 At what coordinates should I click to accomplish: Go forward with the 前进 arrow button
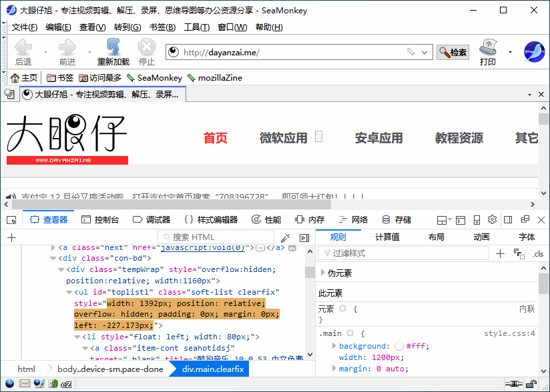pyautogui.click(x=67, y=52)
